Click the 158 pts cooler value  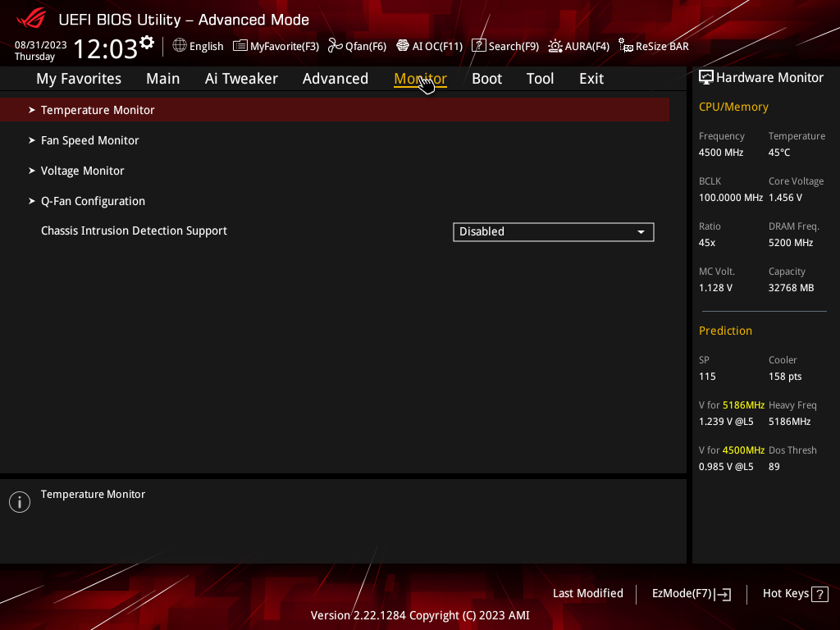pyautogui.click(x=785, y=377)
